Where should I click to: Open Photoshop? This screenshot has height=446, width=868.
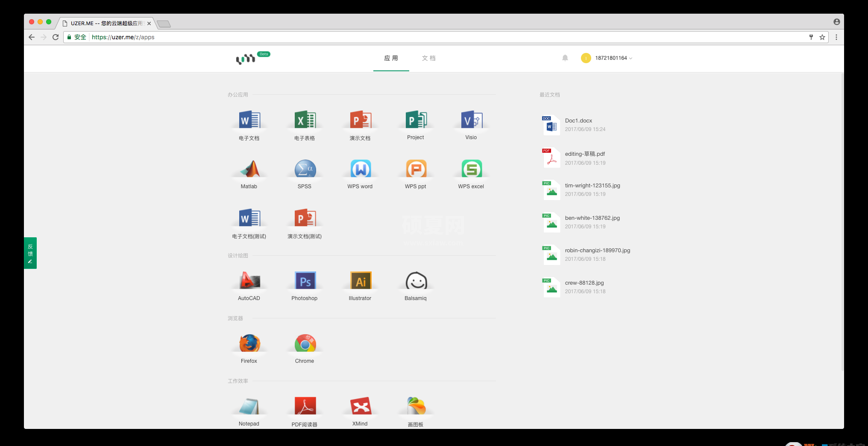[305, 281]
